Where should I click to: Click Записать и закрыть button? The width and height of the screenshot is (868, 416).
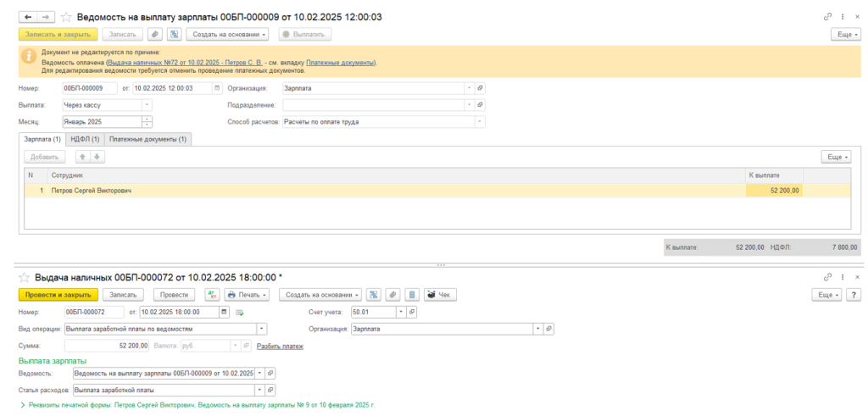click(x=58, y=34)
